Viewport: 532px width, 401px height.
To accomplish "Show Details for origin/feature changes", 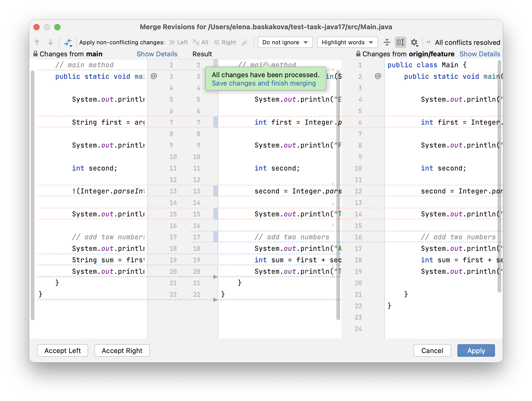I will point(480,54).
